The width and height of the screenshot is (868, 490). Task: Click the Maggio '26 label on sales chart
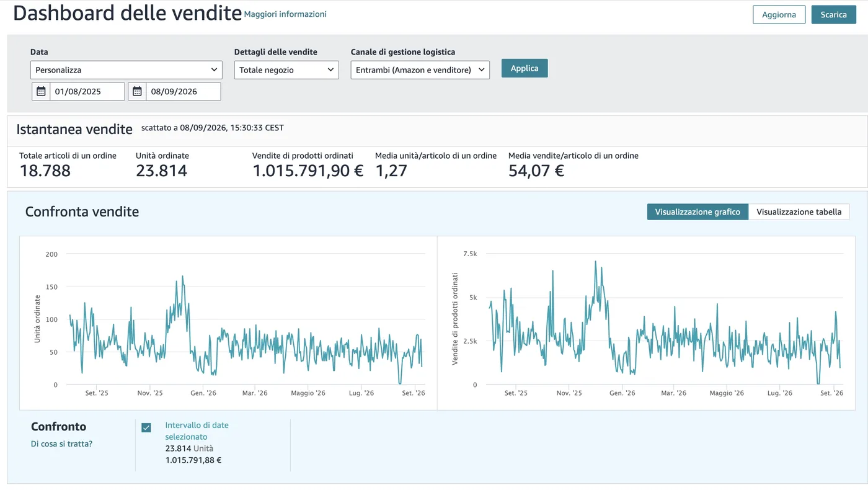click(727, 393)
